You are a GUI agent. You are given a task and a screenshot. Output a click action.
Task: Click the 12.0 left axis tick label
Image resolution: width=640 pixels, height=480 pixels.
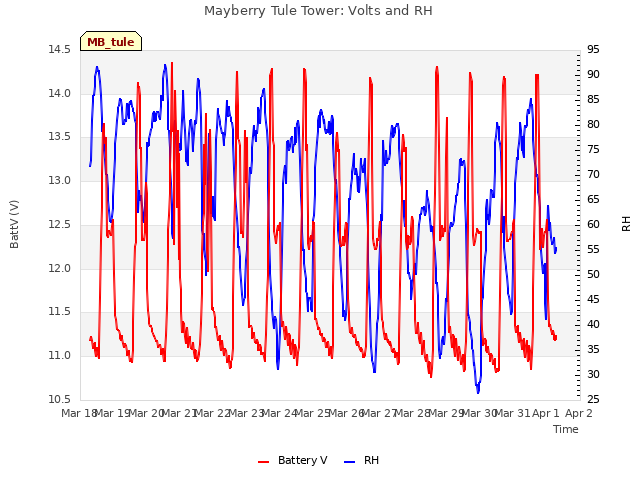coord(59,268)
